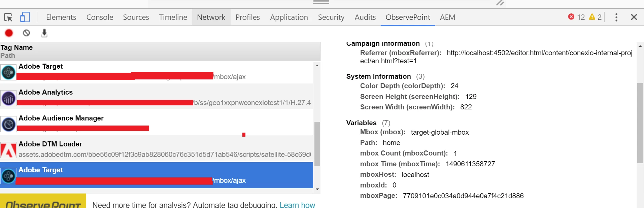Select the Adobe Analytics tag icon
644x208 pixels.
tap(8, 99)
